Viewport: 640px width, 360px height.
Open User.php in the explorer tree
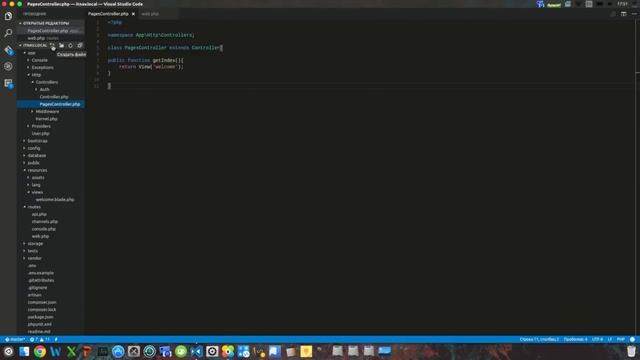(x=40, y=133)
